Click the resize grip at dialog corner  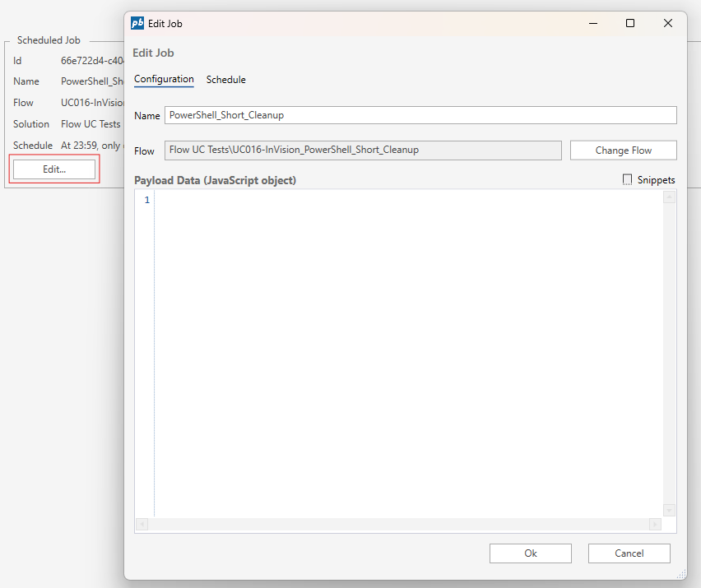point(680,574)
